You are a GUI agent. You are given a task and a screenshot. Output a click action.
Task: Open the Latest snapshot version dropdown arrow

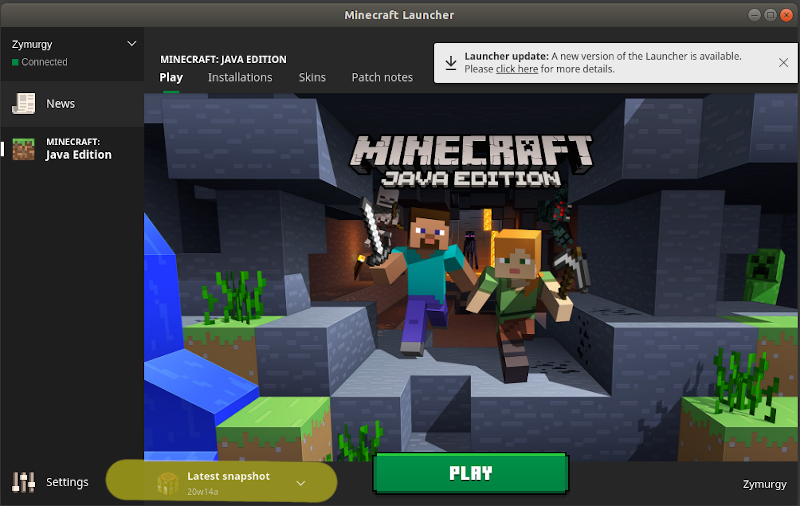(301, 483)
